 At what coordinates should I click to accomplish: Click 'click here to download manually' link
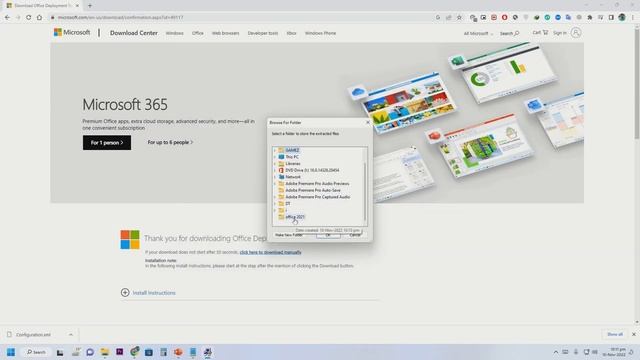(270, 252)
